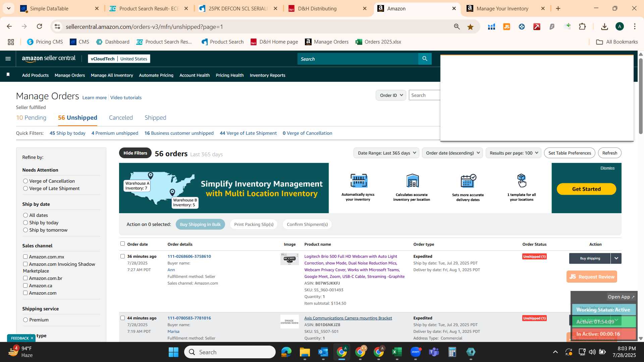Click the 45 Ship by today quick filter
Viewport: 644px width, 362px height.
pyautogui.click(x=67, y=133)
